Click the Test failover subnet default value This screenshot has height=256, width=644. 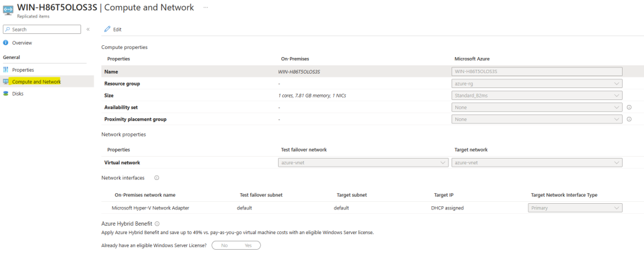point(245,208)
